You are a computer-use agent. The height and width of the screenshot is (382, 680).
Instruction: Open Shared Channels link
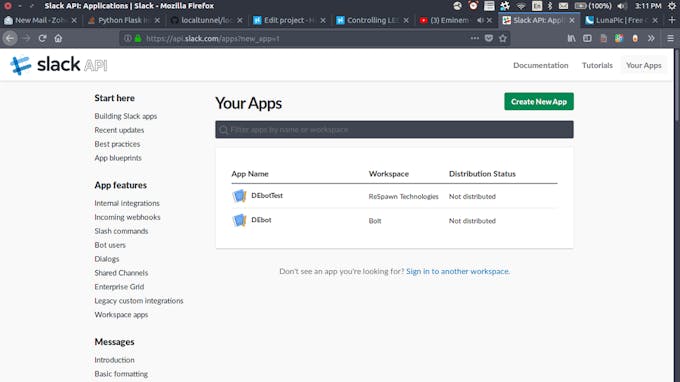click(121, 273)
